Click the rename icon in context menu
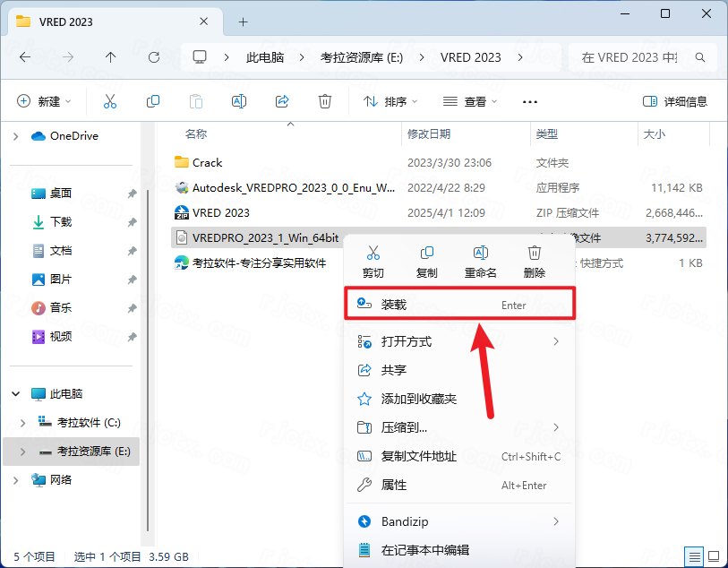The image size is (728, 568). (x=481, y=254)
